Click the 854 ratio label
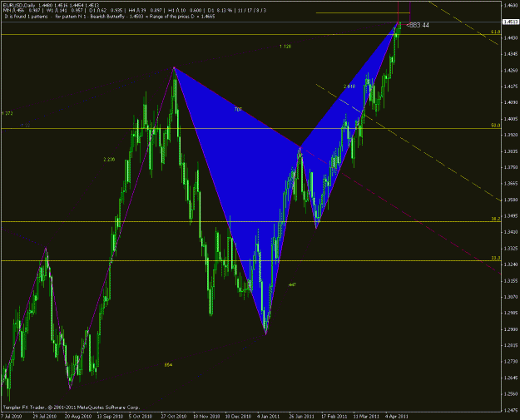Screen dimensions: 520x420 (168, 365)
